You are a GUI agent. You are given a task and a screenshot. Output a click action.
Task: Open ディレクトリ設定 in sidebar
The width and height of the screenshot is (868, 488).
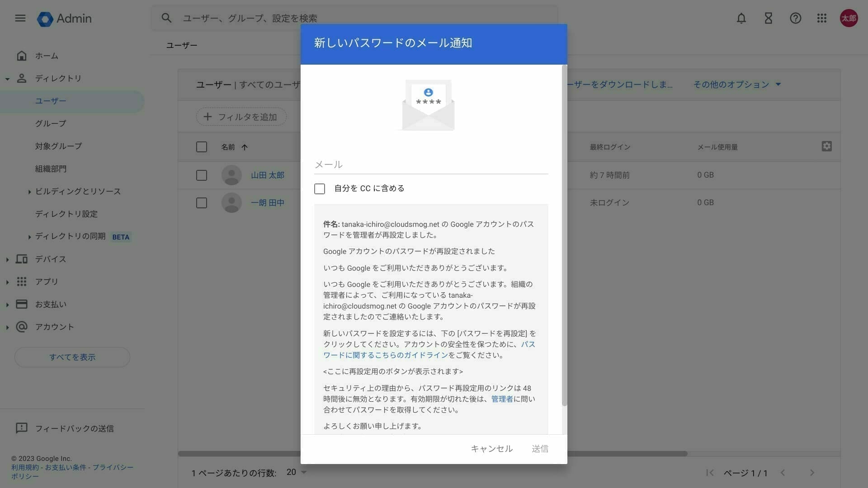point(66,214)
